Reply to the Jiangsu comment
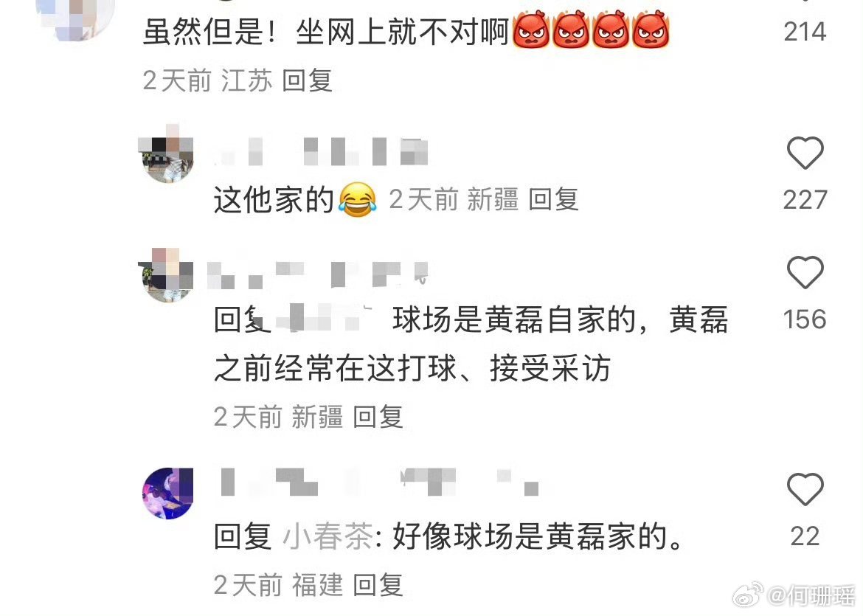Screen dimensions: 863x616 pyautogui.click(x=307, y=81)
